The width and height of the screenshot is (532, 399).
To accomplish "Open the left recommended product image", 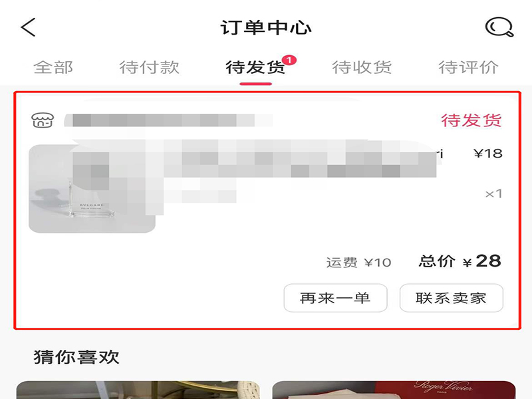I will point(138,390).
